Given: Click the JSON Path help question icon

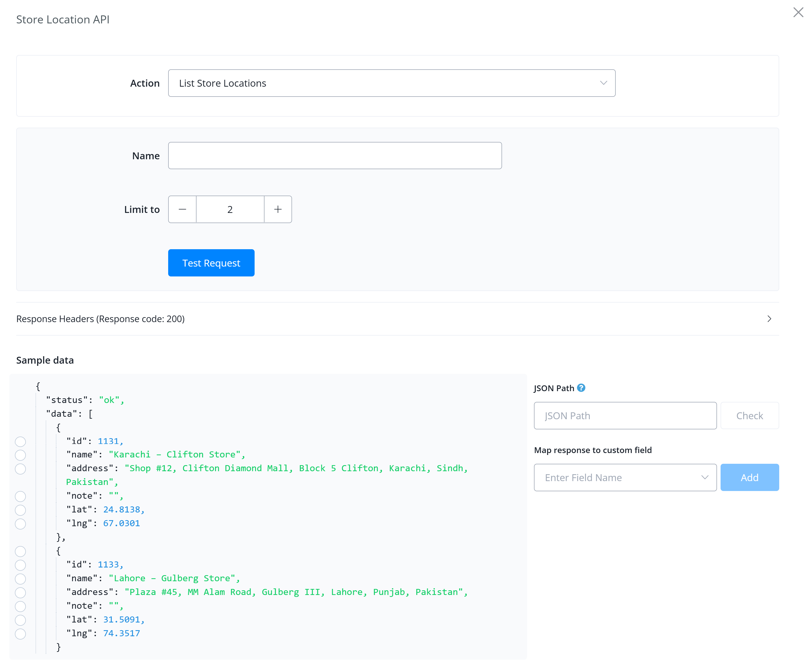Looking at the screenshot, I should [x=581, y=388].
